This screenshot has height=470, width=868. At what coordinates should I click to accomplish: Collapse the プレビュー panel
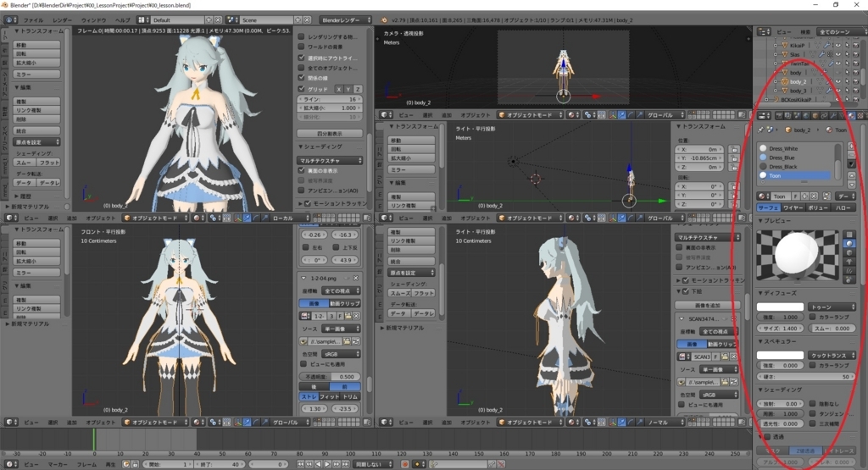(776, 221)
